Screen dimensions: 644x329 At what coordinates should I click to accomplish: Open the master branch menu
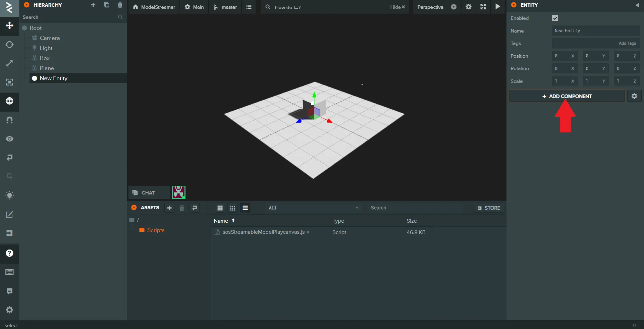[225, 7]
